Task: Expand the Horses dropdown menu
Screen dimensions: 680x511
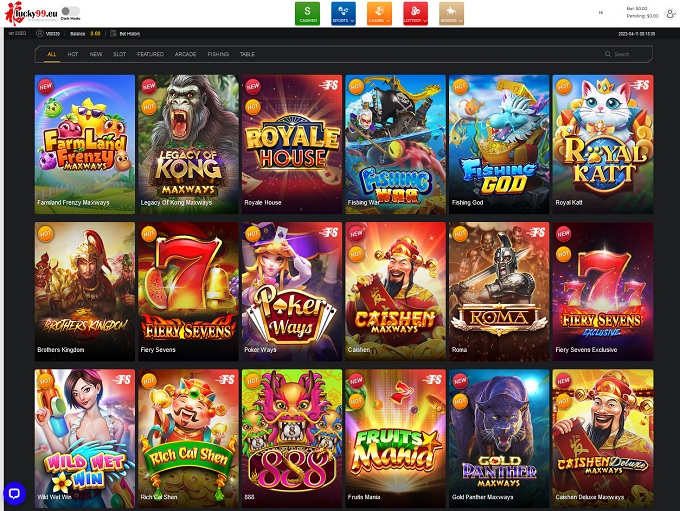Action: [x=451, y=13]
